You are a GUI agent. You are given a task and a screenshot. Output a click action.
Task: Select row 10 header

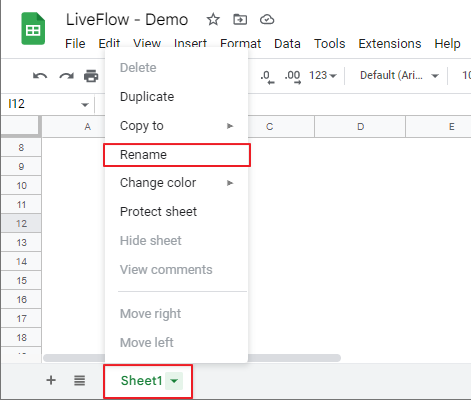coord(21,185)
